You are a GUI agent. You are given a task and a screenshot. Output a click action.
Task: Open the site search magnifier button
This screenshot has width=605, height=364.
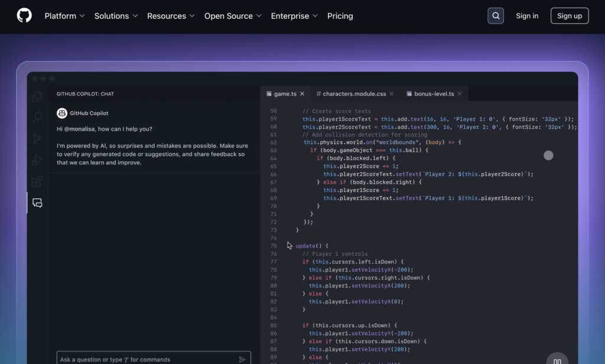point(496,16)
